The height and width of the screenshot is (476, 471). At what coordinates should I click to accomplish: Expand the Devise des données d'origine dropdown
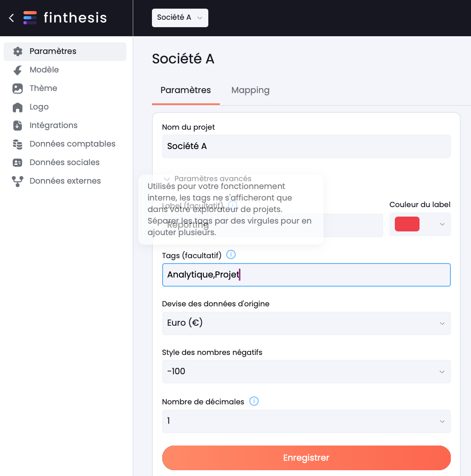coord(306,323)
